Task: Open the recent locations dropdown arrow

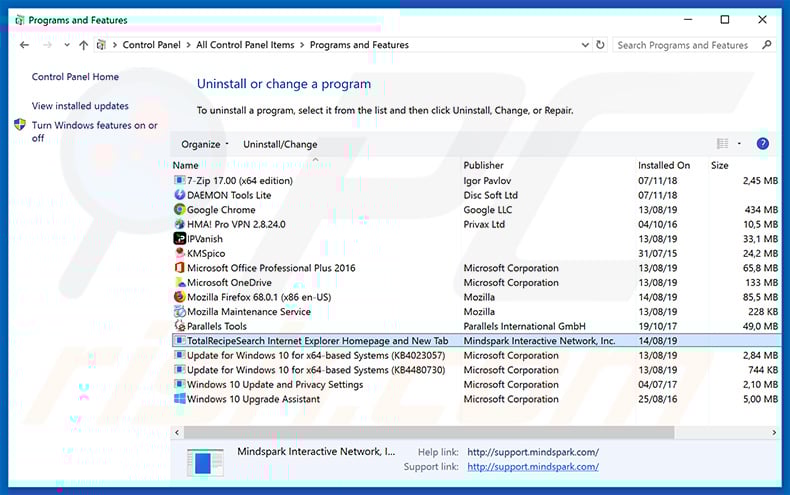Action: 67,45
